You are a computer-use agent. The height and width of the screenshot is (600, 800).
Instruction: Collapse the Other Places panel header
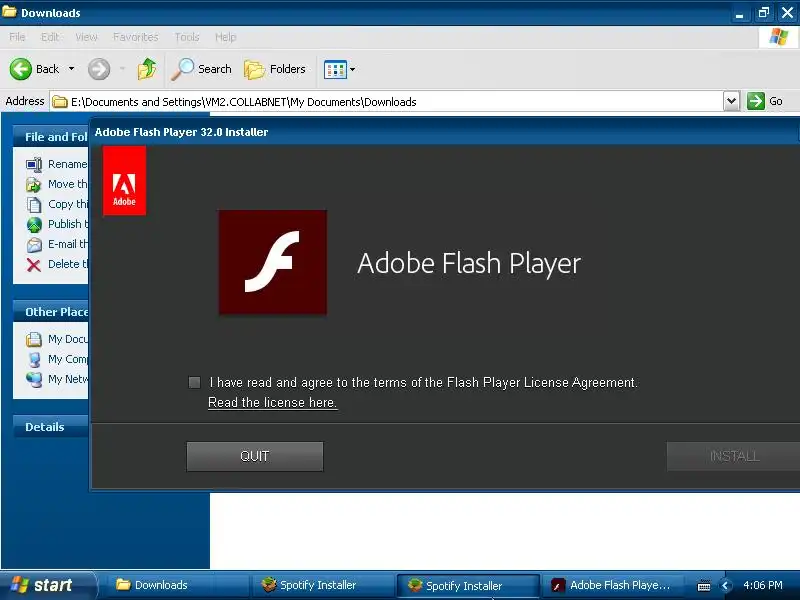[x=51, y=312]
